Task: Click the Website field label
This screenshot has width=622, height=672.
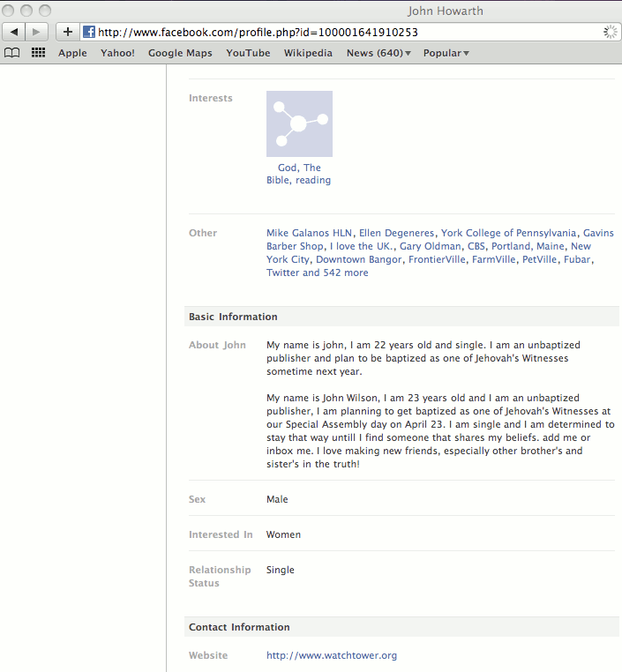Action: [208, 655]
